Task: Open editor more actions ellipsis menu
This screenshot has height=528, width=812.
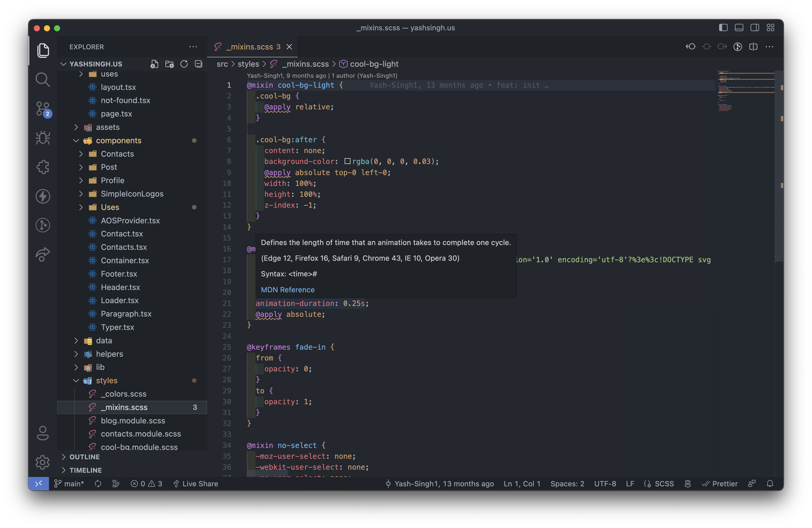Action: (769, 46)
